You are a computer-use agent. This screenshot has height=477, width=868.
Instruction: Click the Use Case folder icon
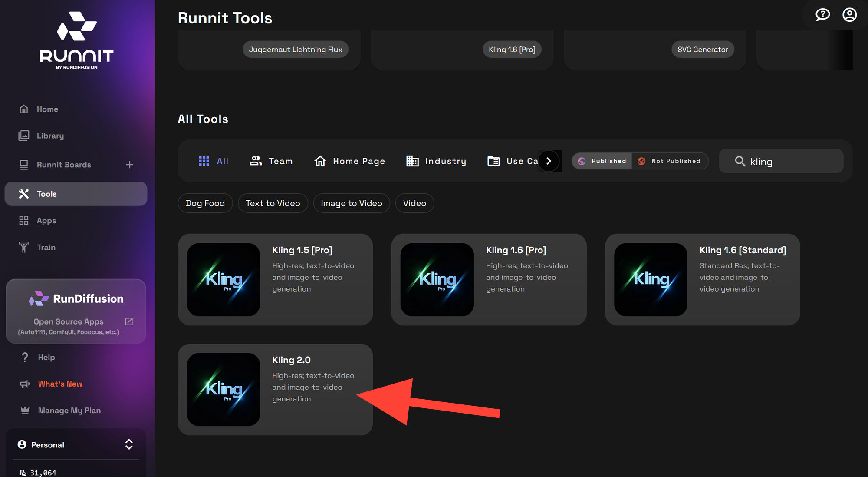(x=493, y=161)
